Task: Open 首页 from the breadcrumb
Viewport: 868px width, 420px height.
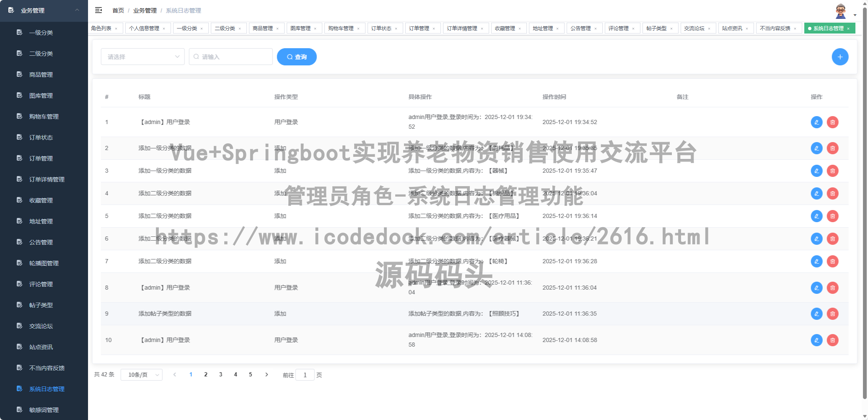Action: (x=118, y=10)
